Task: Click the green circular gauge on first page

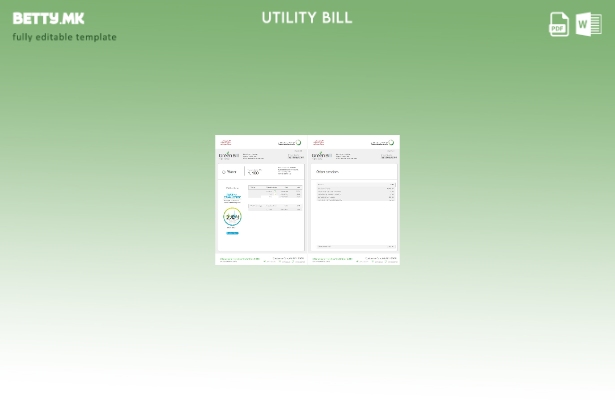Action: (232, 217)
